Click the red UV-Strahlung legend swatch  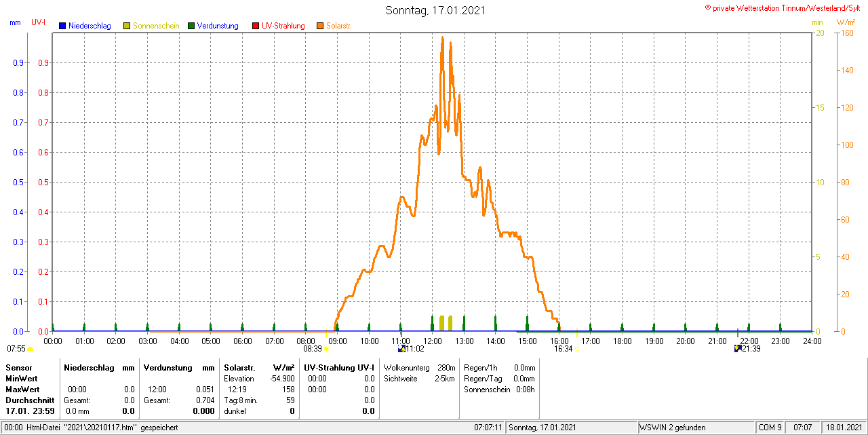(255, 26)
